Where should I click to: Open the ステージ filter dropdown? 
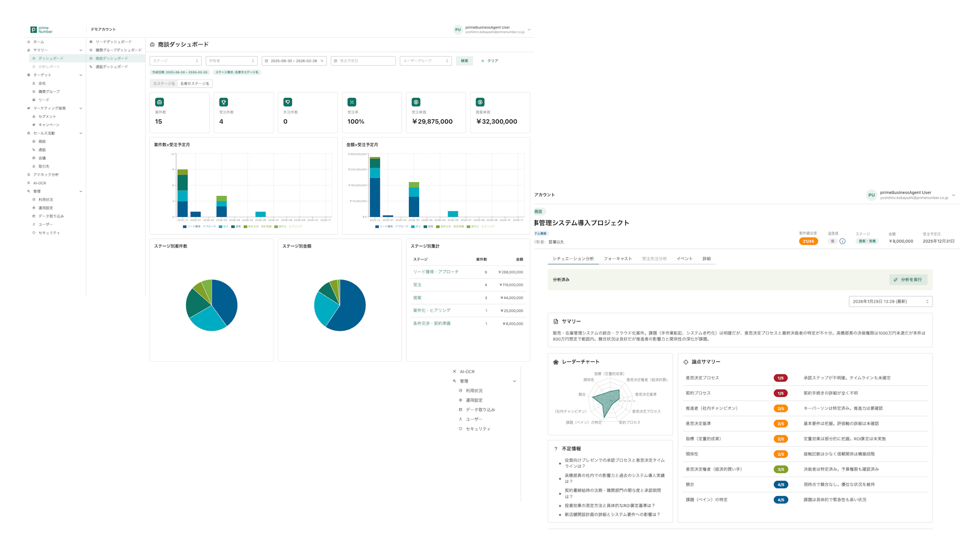click(x=175, y=61)
